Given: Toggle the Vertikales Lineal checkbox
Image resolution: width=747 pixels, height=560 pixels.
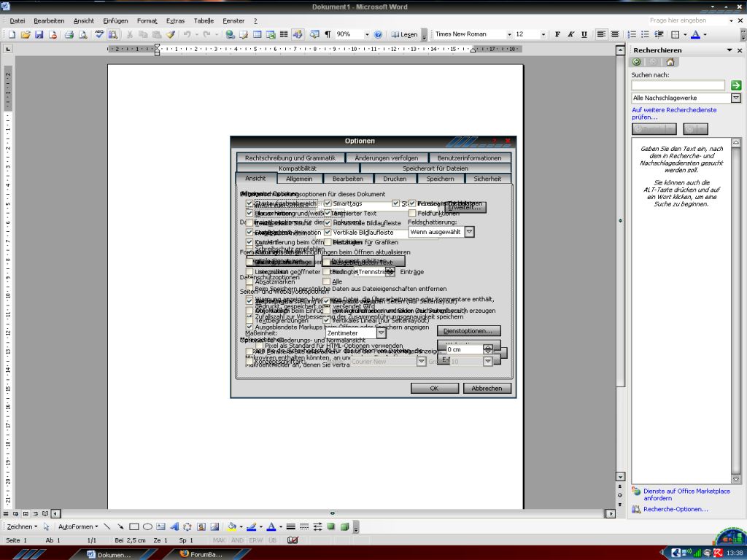Looking at the screenshot, I should [327, 321].
